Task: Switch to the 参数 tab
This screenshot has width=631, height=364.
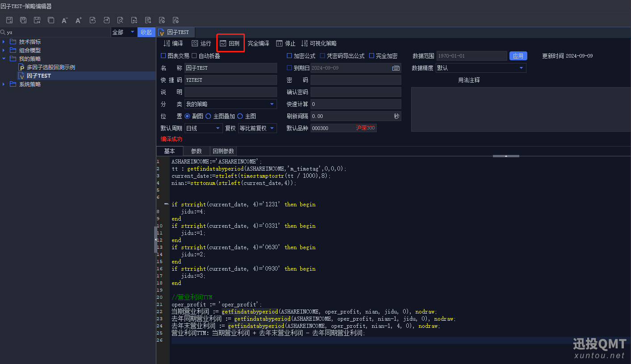Action: pyautogui.click(x=197, y=151)
